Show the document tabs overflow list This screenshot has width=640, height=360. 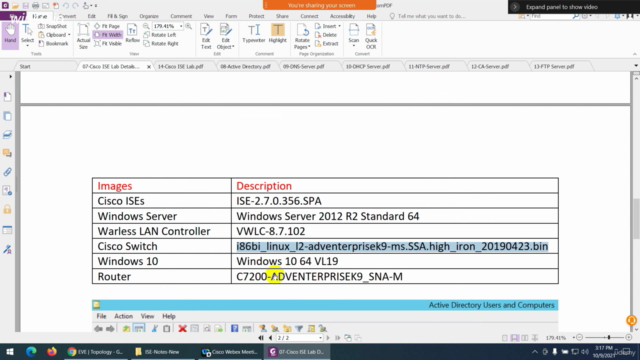click(636, 66)
